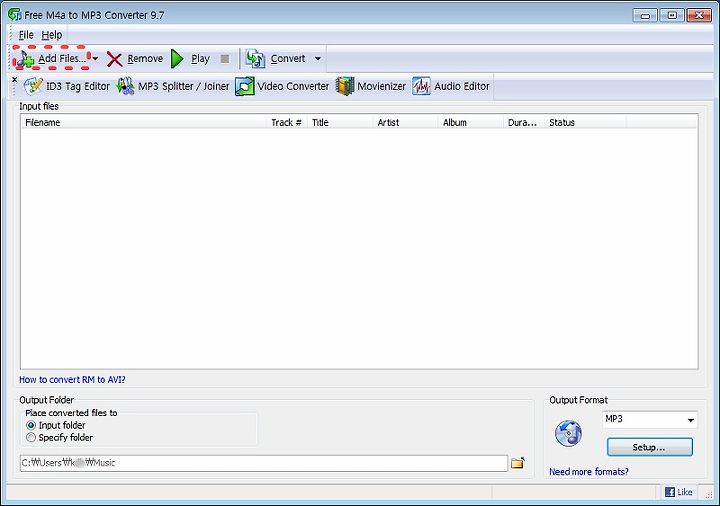The width and height of the screenshot is (720, 506).
Task: Sort by the Filename column header
Action: pos(143,123)
